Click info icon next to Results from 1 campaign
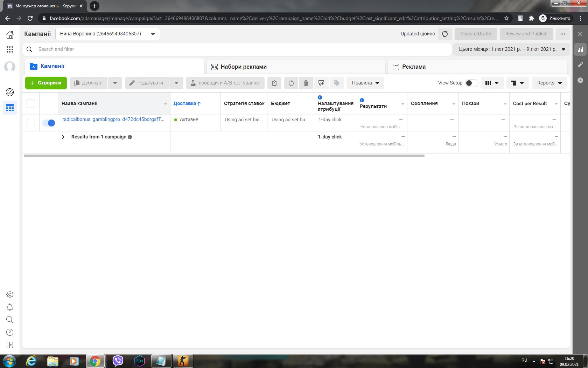Viewport: 588px width, 368px height. [130, 137]
